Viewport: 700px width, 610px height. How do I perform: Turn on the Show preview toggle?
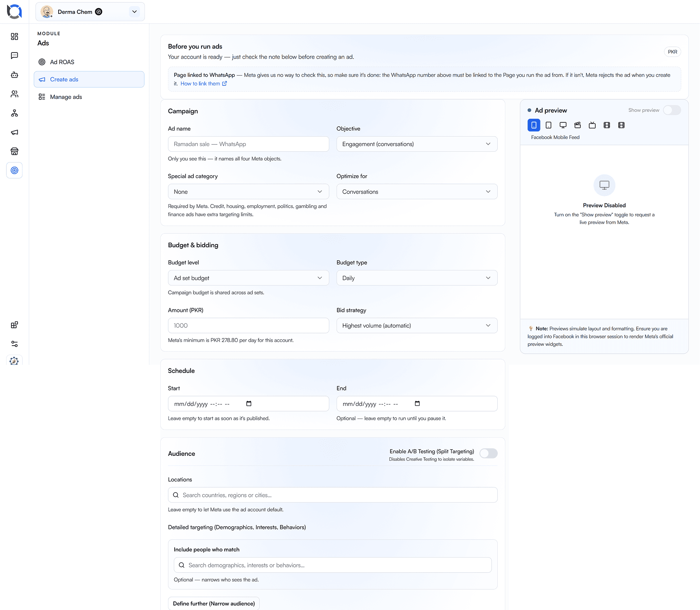click(672, 110)
